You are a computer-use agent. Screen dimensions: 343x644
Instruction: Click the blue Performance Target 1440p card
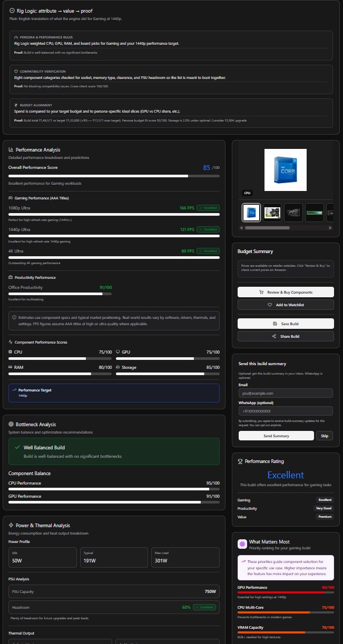tap(114, 393)
